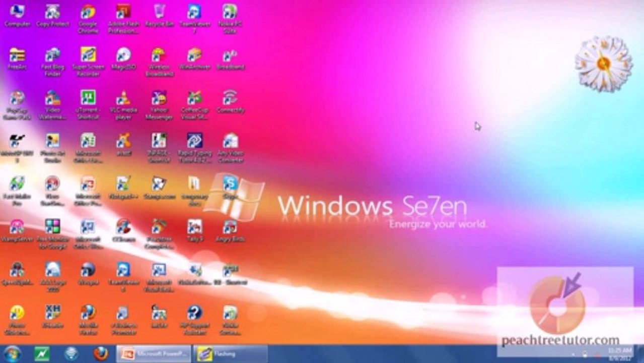Open the Copy Protect shortcut
644x363 pixels.
click(52, 15)
